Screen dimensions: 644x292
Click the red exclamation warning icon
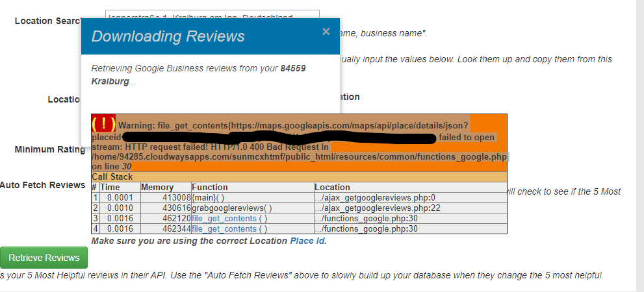[104, 124]
